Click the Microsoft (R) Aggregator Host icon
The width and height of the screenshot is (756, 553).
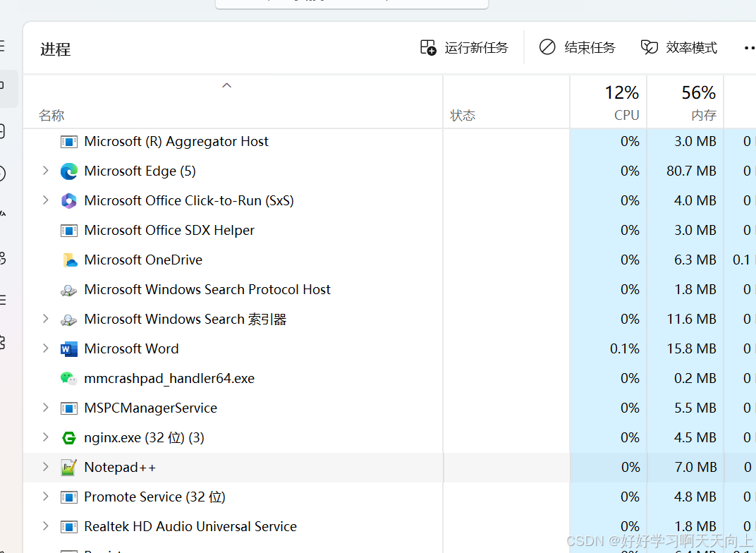coord(69,142)
